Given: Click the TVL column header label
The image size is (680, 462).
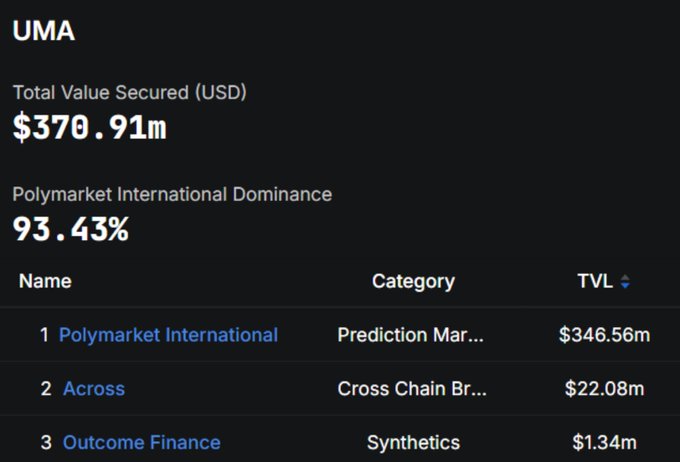Looking at the screenshot, I should click(595, 281).
